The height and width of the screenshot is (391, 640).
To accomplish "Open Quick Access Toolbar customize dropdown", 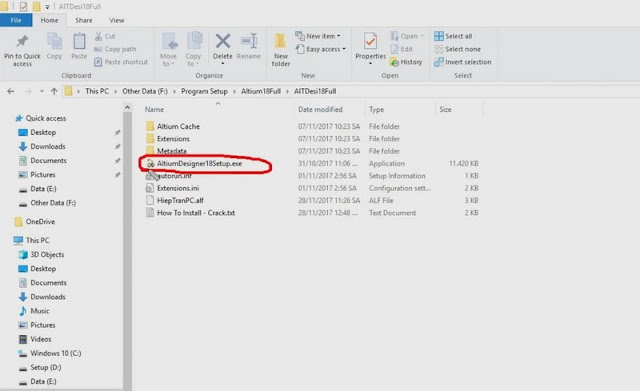I will pyautogui.click(x=47, y=7).
